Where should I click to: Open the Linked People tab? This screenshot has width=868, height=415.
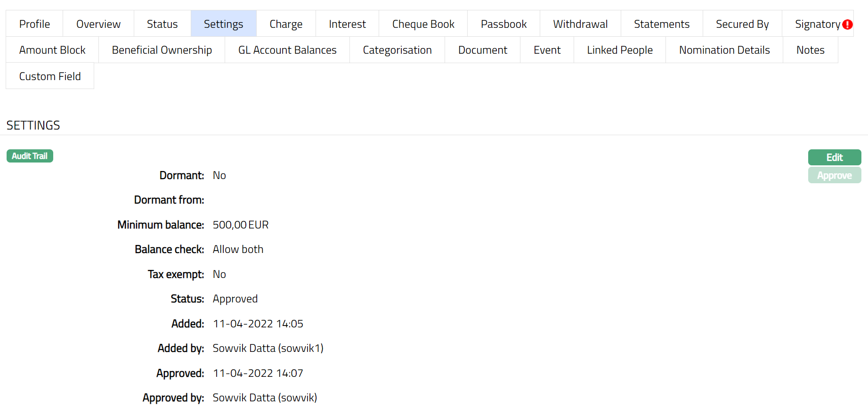(x=619, y=50)
